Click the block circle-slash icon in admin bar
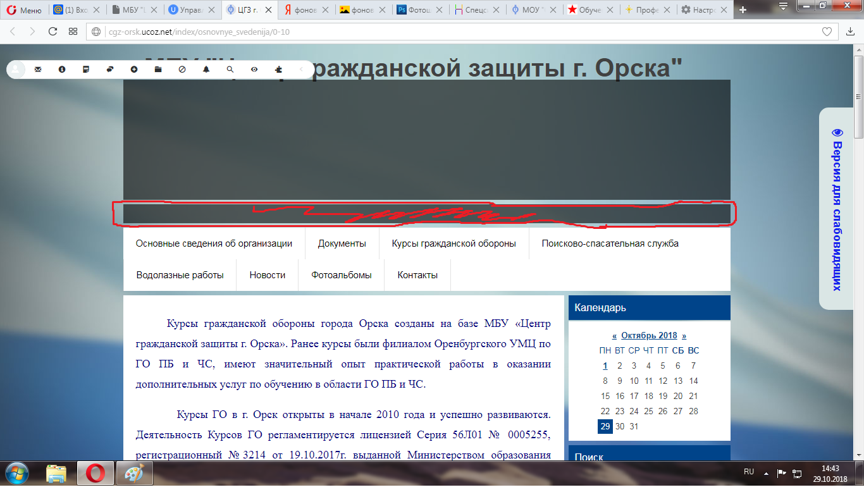This screenshot has width=864, height=504. click(x=182, y=69)
